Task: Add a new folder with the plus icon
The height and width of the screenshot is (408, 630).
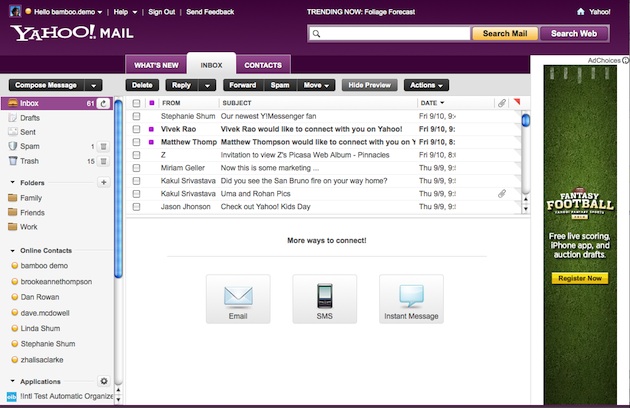Action: [103, 182]
